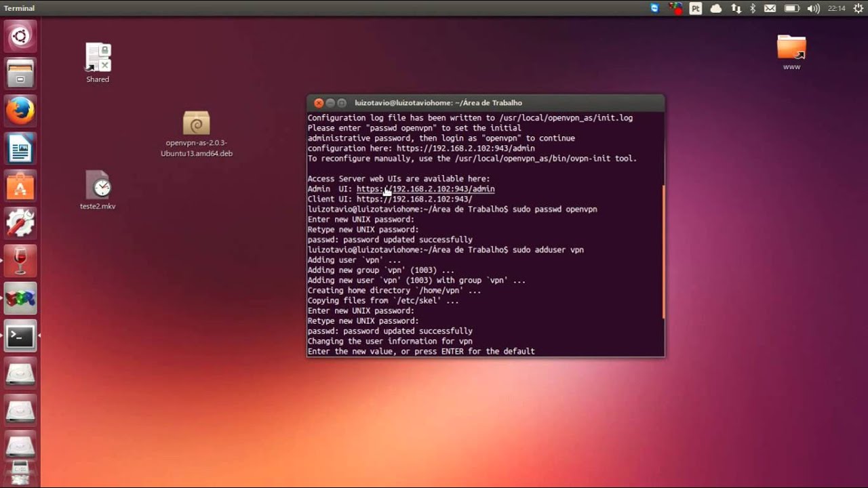Viewport: 868px width, 488px height.
Task: Click the cloud indicator in the top panel
Action: click(x=716, y=8)
